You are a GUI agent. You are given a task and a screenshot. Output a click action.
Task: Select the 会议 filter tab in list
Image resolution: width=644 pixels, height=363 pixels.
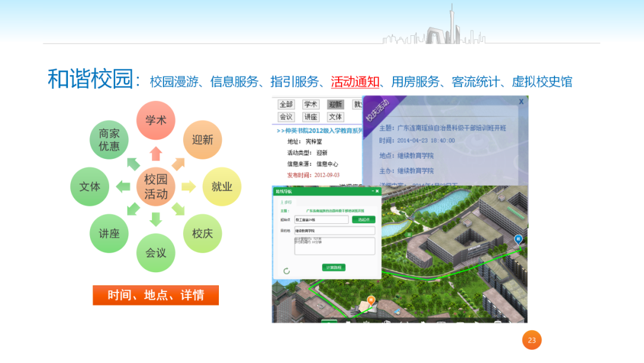point(286,117)
